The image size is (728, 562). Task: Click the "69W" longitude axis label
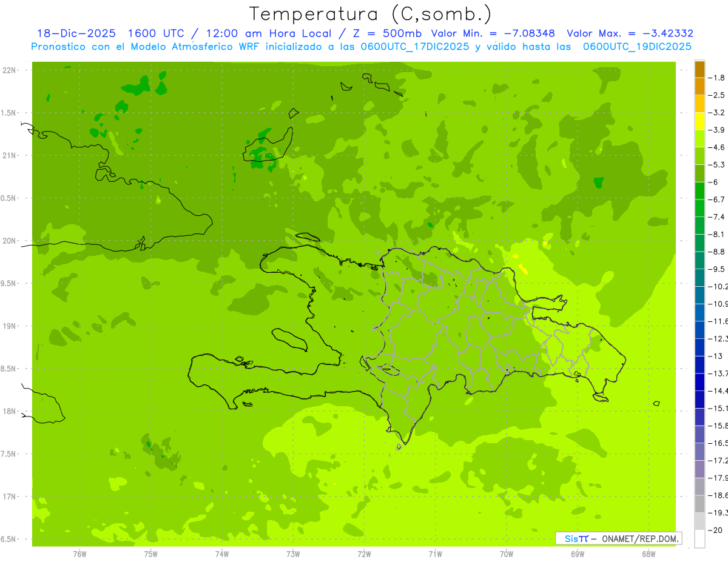[x=578, y=554]
